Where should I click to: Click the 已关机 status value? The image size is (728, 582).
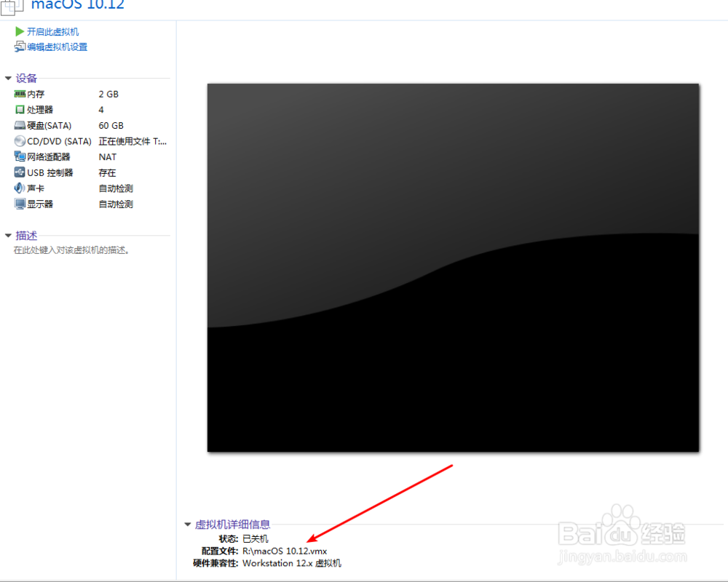256,539
